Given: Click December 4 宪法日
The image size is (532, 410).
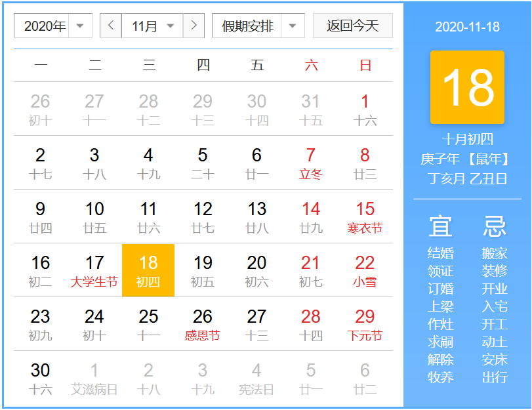Looking at the screenshot, I should 256,378.
